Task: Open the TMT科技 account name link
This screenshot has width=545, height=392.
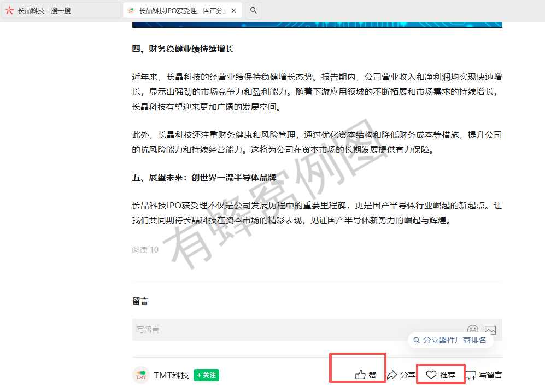Action: point(171,375)
